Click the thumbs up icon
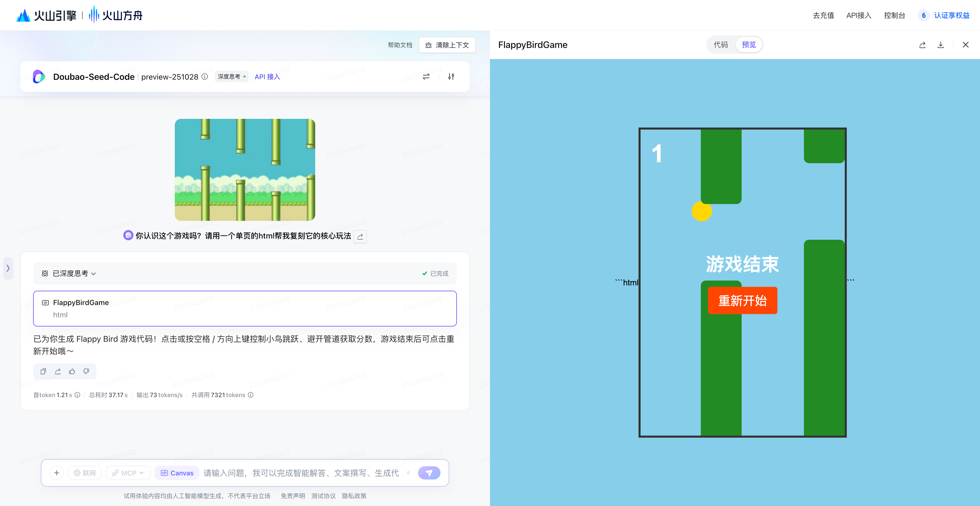The width and height of the screenshot is (980, 506). click(72, 371)
